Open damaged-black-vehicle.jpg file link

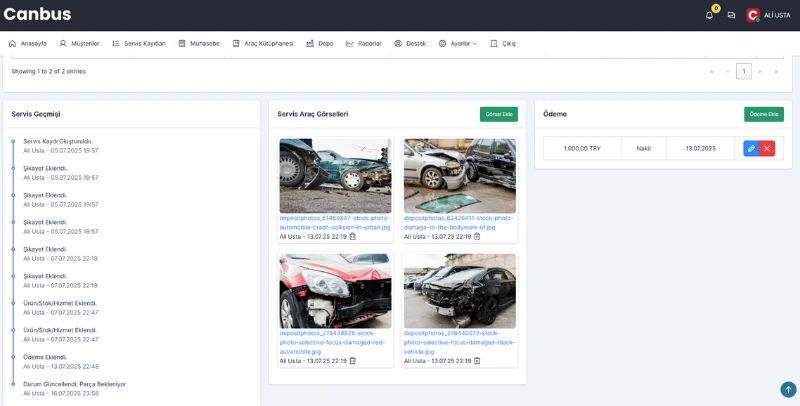459,342
